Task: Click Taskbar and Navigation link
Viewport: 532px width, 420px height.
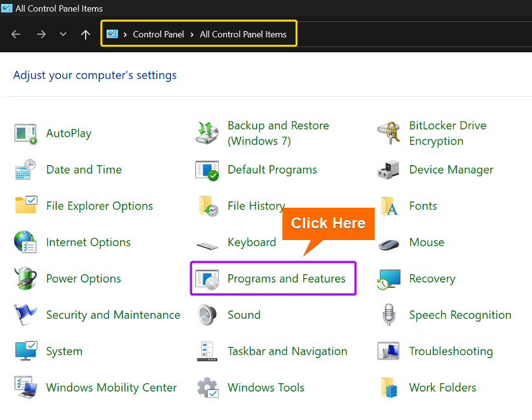Action: click(288, 351)
